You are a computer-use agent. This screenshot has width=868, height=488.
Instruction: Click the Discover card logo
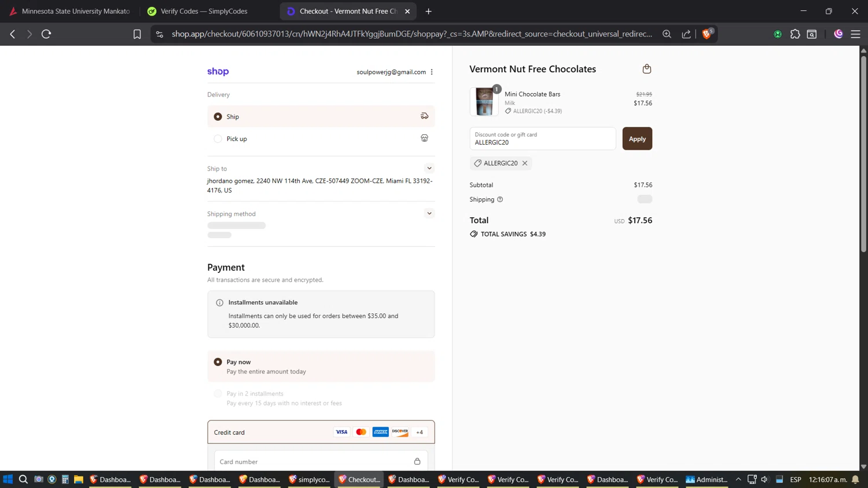[400, 432]
